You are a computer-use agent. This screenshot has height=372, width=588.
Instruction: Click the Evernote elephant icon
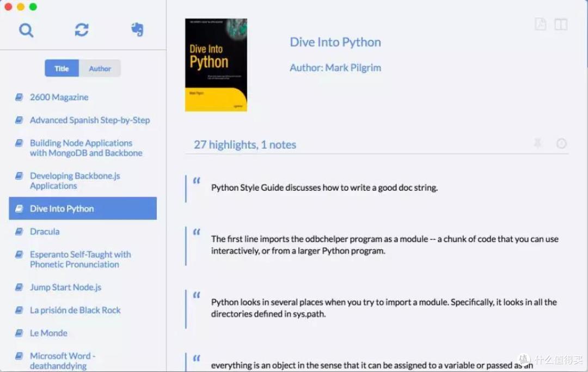[137, 29]
